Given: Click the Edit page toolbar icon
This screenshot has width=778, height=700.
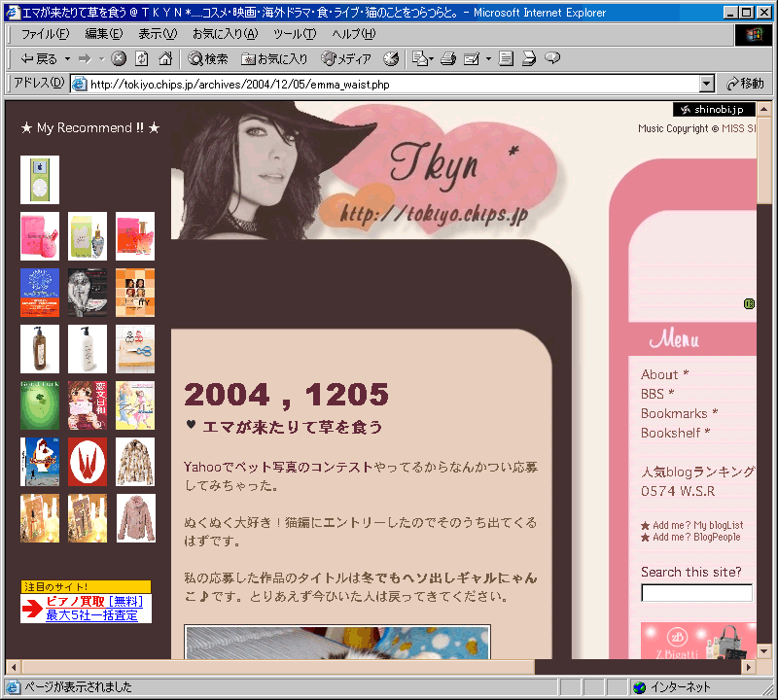Looking at the screenshot, I should (472, 59).
